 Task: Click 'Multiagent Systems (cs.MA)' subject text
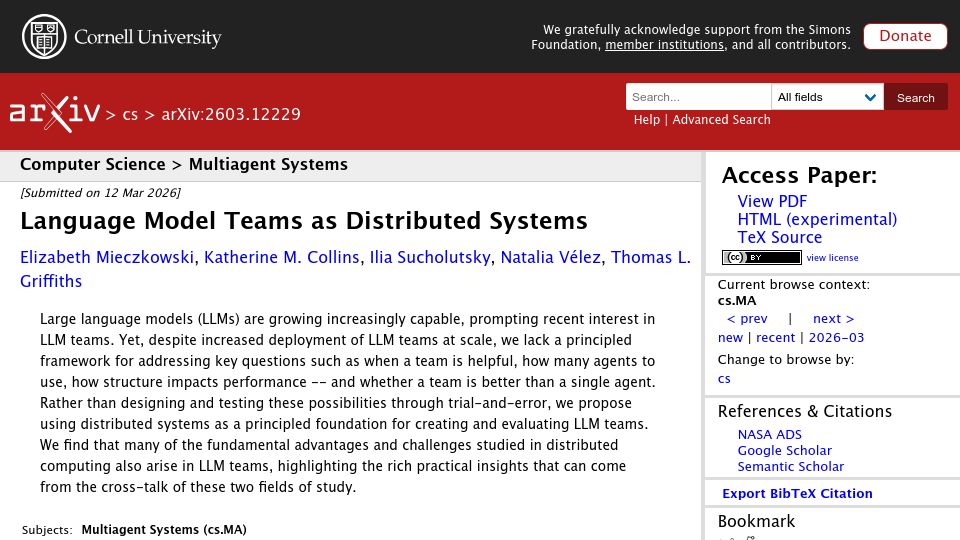[x=164, y=530]
